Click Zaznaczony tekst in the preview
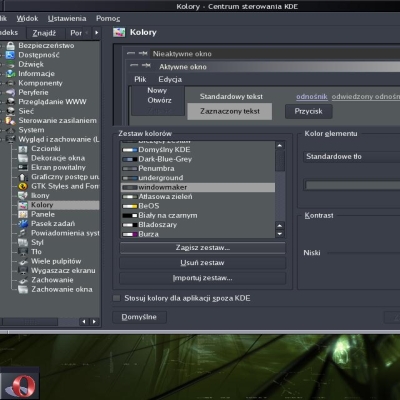The width and height of the screenshot is (400, 400). [x=230, y=111]
